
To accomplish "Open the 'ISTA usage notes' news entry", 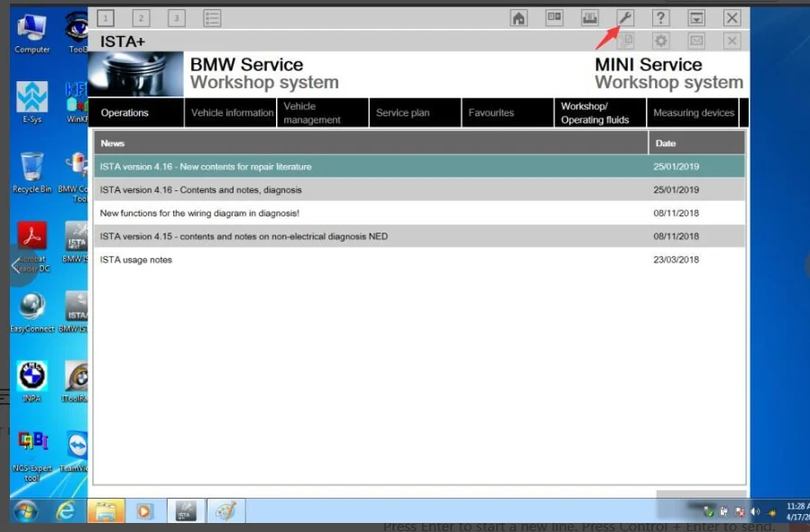I will point(419,260).
